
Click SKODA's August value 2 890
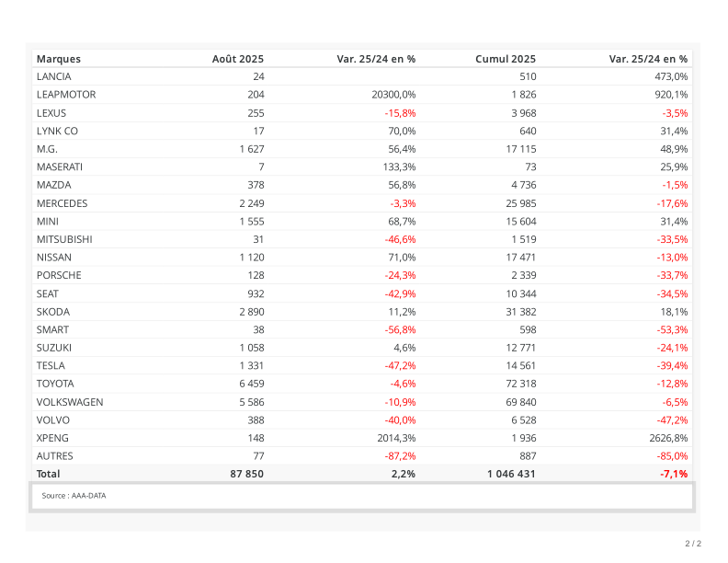(x=251, y=312)
